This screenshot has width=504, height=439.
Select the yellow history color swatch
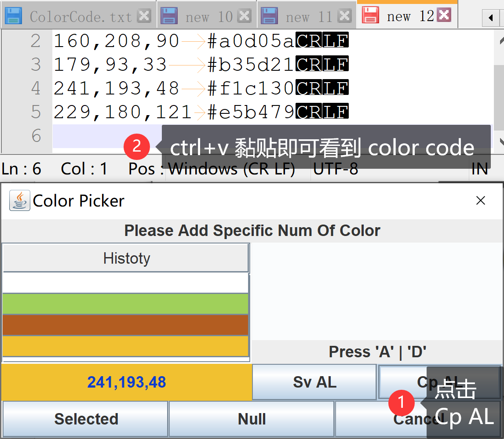coord(125,346)
